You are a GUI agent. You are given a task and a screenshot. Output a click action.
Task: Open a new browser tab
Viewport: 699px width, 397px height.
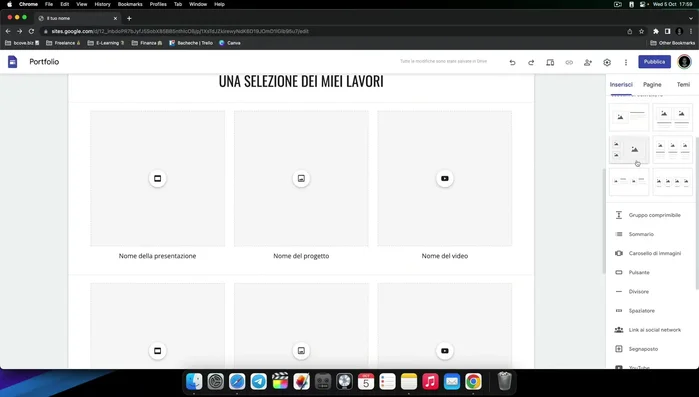coord(129,18)
